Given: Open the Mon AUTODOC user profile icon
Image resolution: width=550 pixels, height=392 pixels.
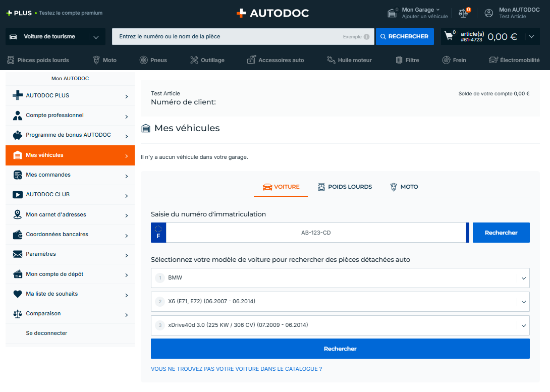Looking at the screenshot, I should (x=488, y=13).
